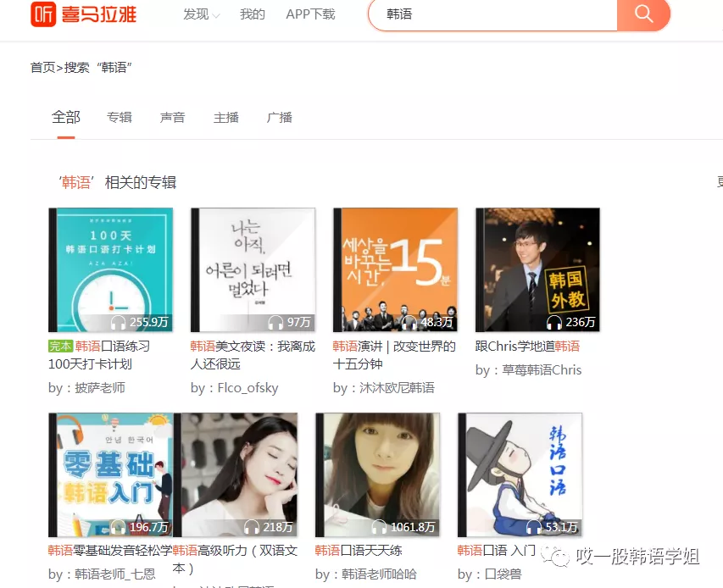Viewport: 723px width, 588px height.
Task: Switch to the 声音 tab
Action: 172,118
